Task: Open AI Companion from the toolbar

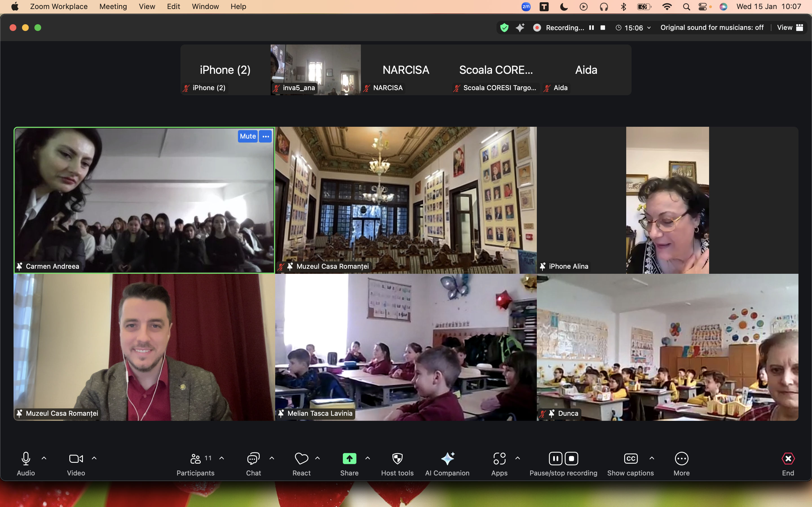Action: (447, 458)
